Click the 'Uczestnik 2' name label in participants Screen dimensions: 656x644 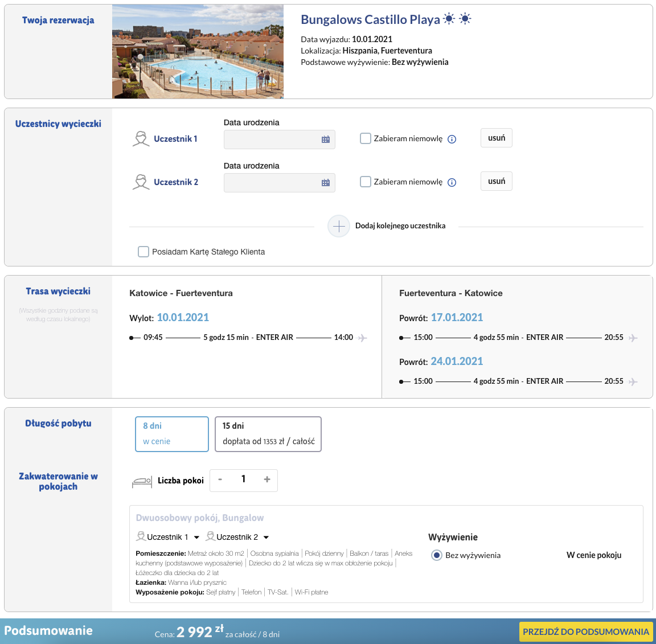pyautogui.click(x=176, y=182)
